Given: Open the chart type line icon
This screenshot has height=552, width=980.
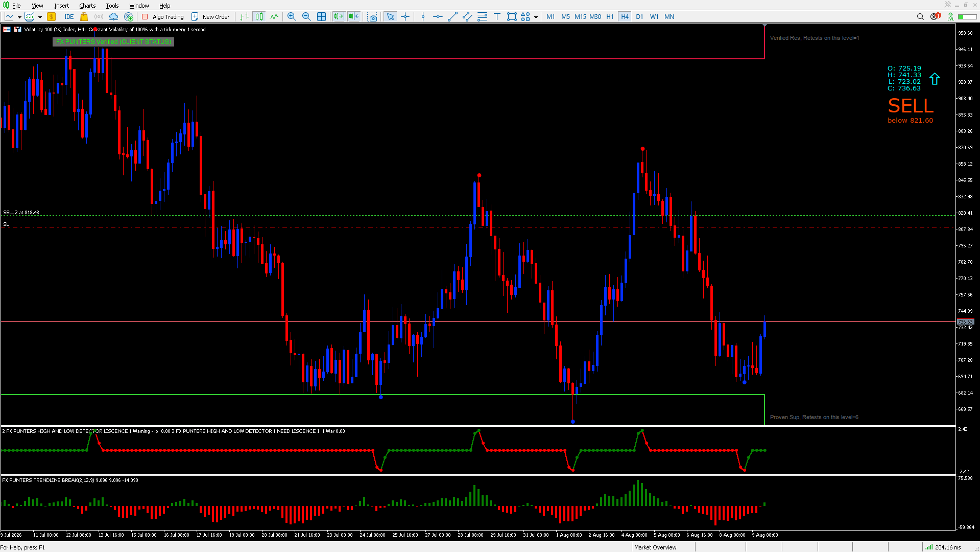Looking at the screenshot, I should point(9,17).
